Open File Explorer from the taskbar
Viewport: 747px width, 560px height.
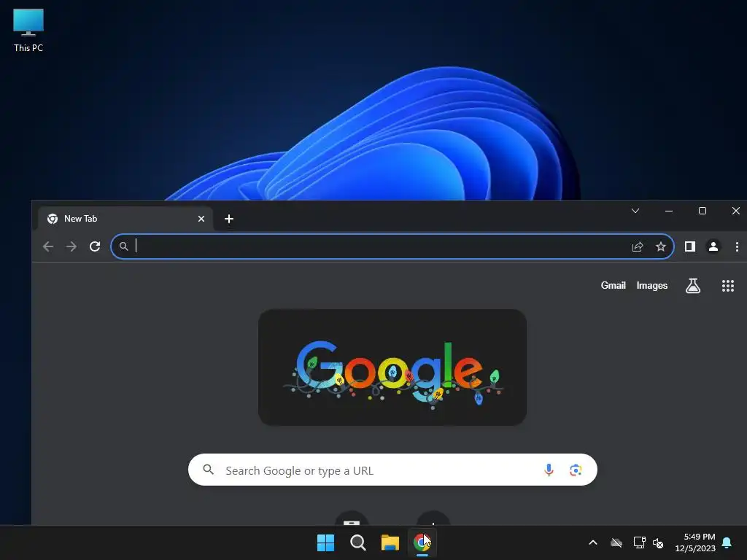coord(390,542)
